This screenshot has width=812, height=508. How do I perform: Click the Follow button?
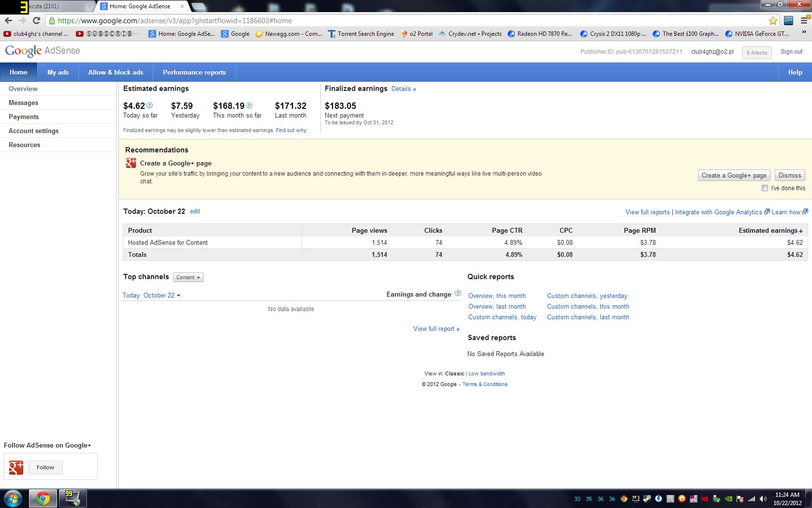coord(45,467)
